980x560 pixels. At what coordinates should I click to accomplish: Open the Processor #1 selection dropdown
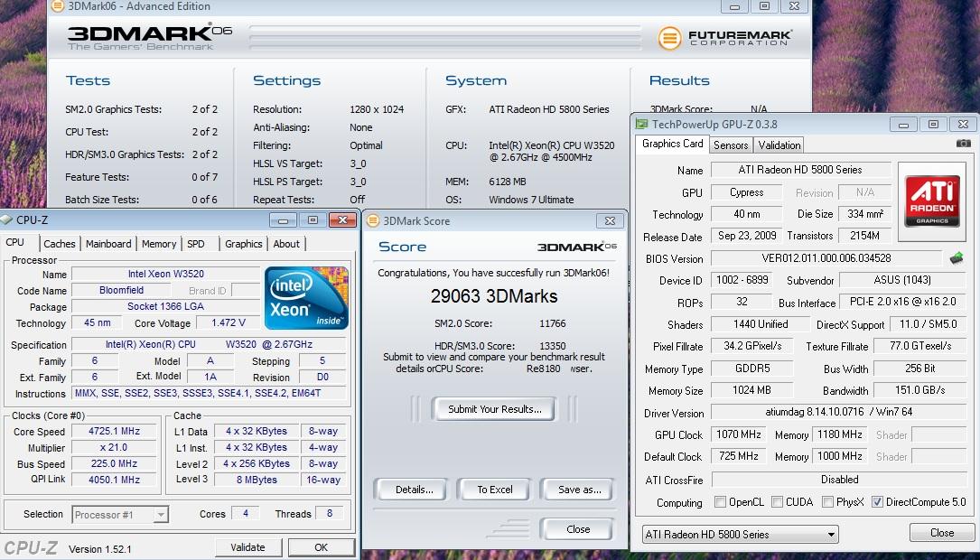120,514
